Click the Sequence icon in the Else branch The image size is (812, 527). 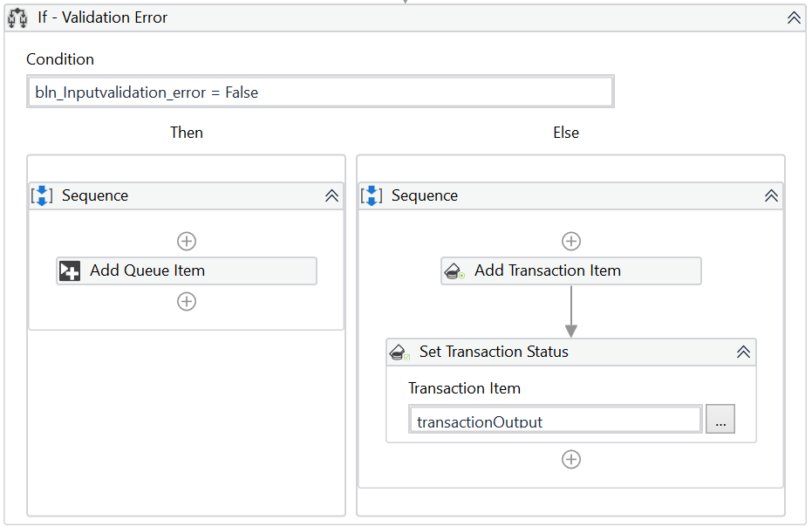371,195
